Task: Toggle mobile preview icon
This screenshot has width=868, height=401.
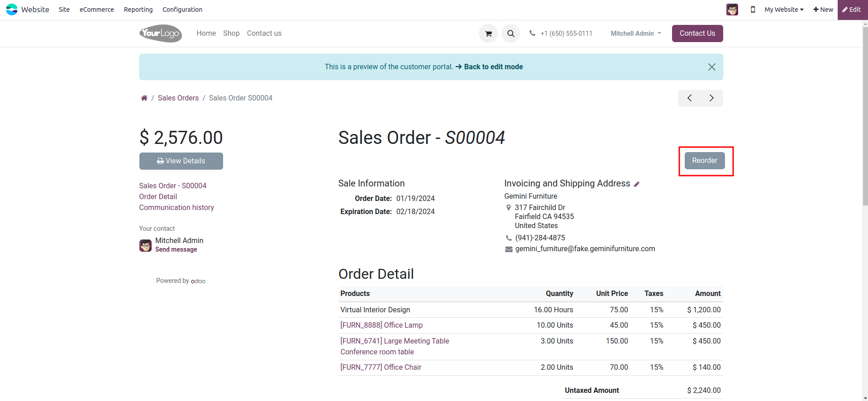Action: (753, 10)
